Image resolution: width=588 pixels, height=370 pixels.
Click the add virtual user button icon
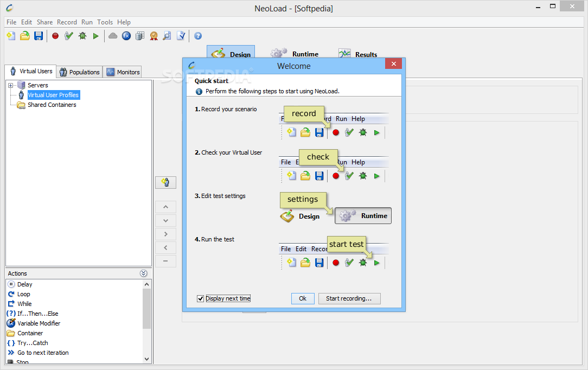tap(166, 183)
